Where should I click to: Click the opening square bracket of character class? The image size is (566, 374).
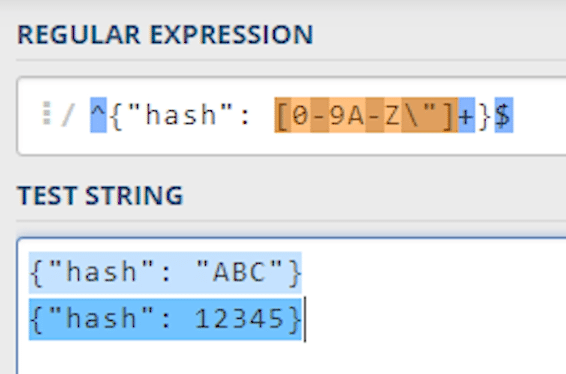coord(283,115)
